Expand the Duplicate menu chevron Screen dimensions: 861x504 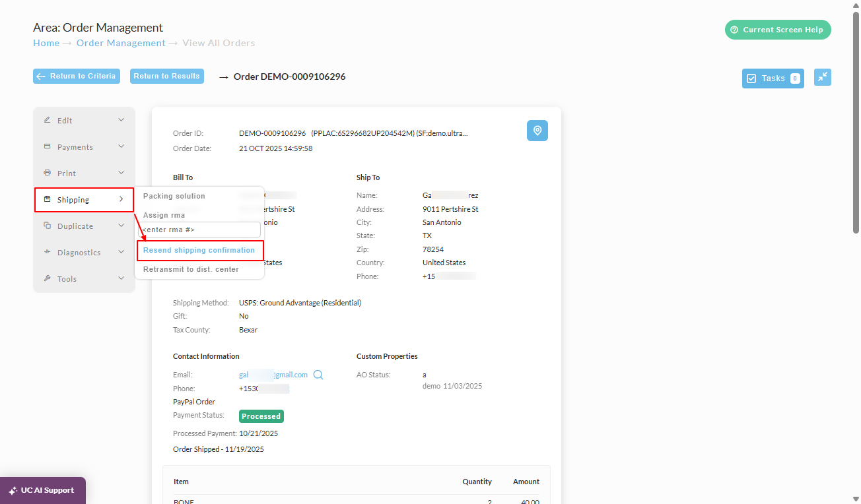click(x=121, y=226)
